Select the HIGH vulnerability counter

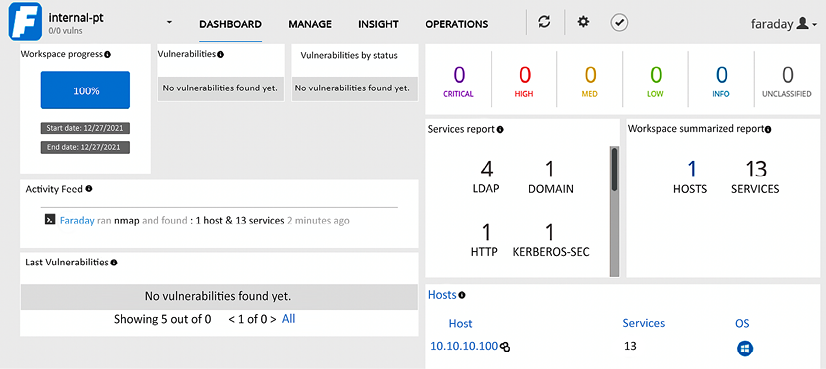(524, 82)
